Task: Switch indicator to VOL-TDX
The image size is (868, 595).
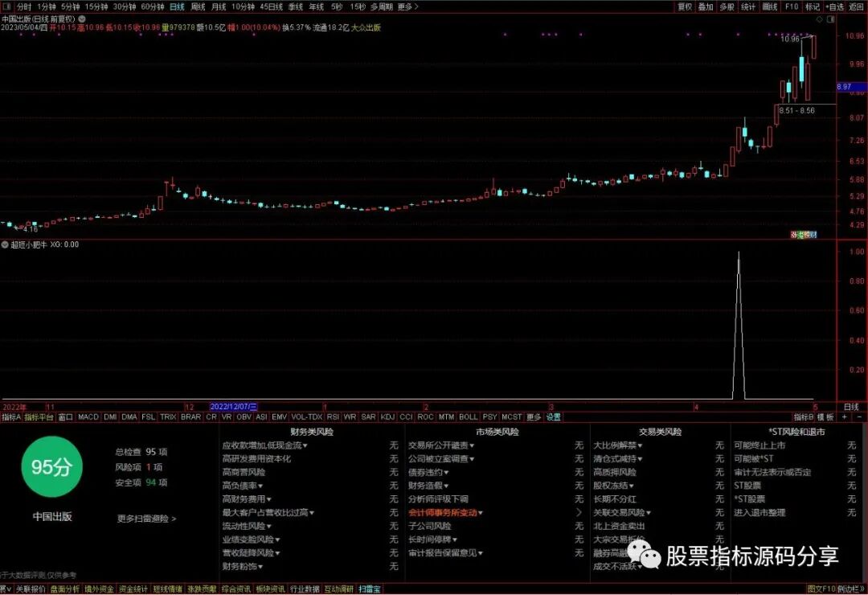Action: [307, 416]
